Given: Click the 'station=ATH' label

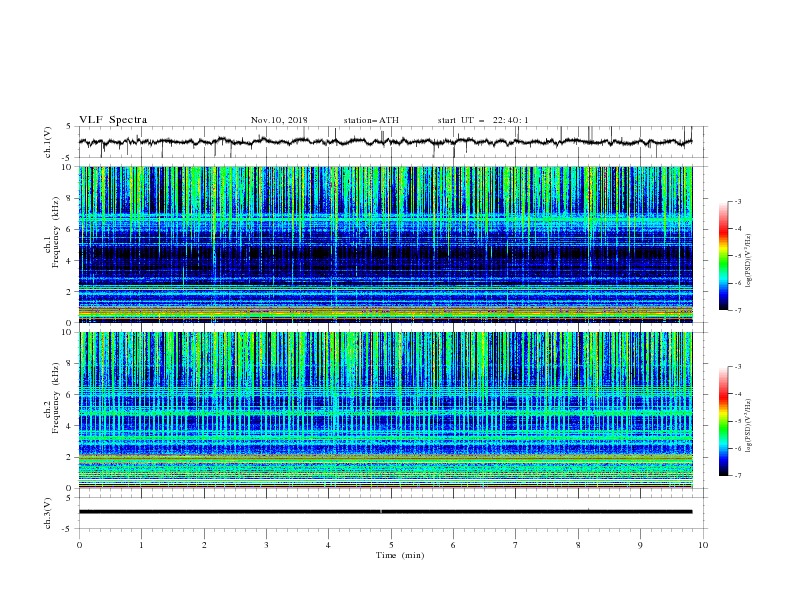Looking at the screenshot, I should (371, 120).
